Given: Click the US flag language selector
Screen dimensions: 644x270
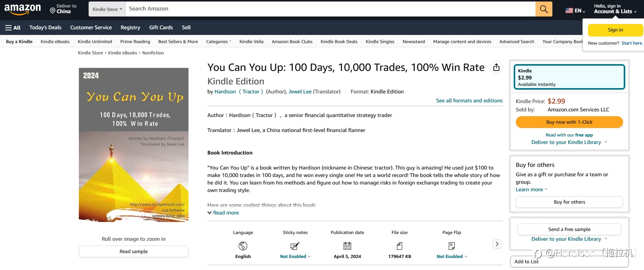Looking at the screenshot, I should click(575, 10).
